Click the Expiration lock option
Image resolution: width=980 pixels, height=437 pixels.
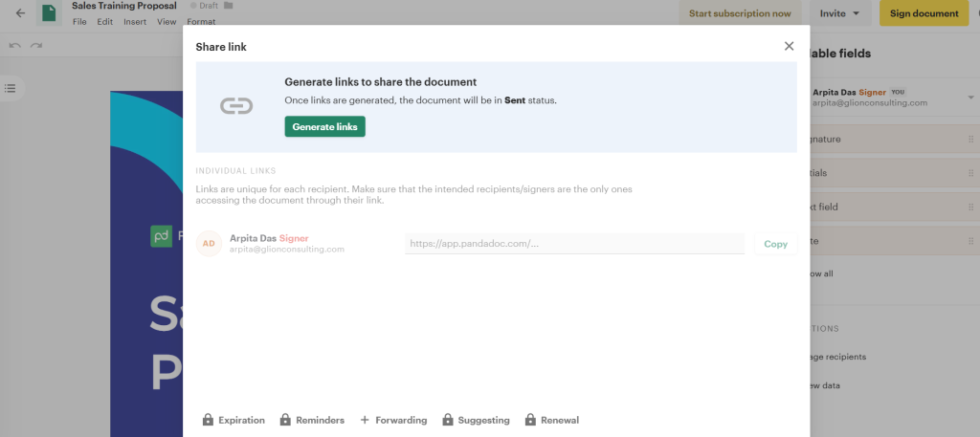click(x=235, y=420)
